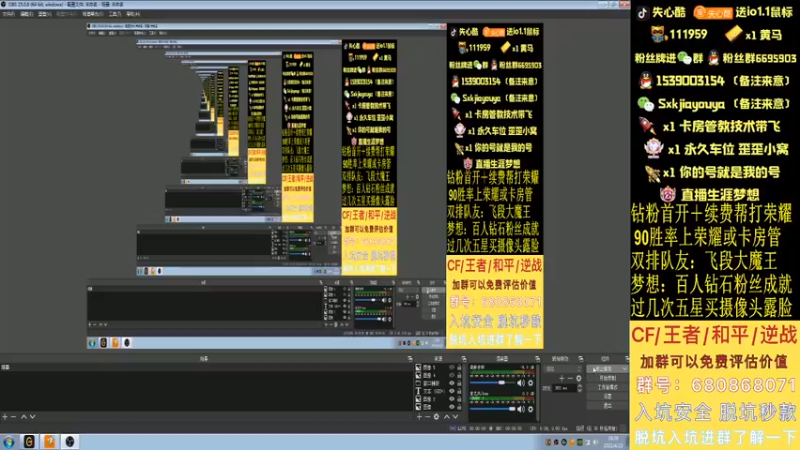This screenshot has width=800, height=450.
Task: Select the window capture (窗口捕获) source row
Action: (x=439, y=383)
